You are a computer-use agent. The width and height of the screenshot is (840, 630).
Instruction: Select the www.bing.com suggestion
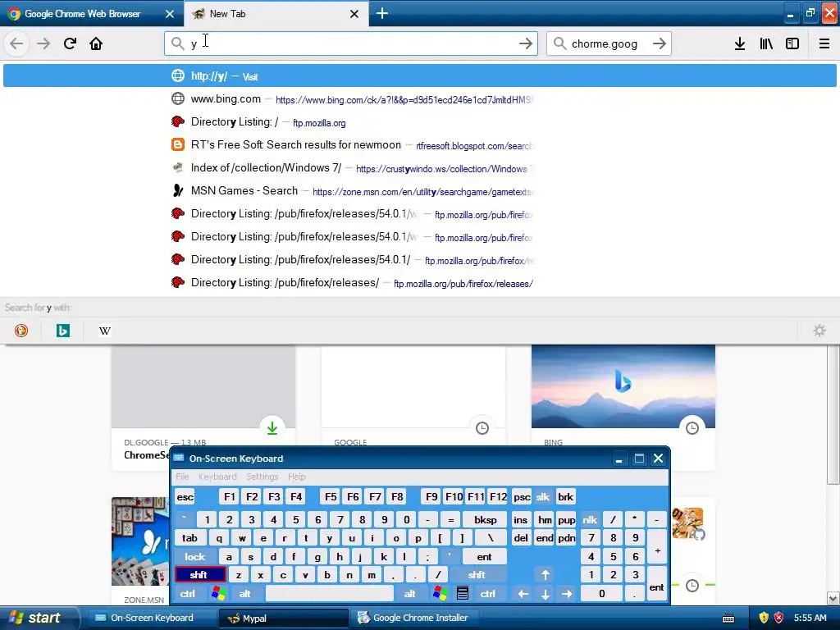click(x=419, y=99)
